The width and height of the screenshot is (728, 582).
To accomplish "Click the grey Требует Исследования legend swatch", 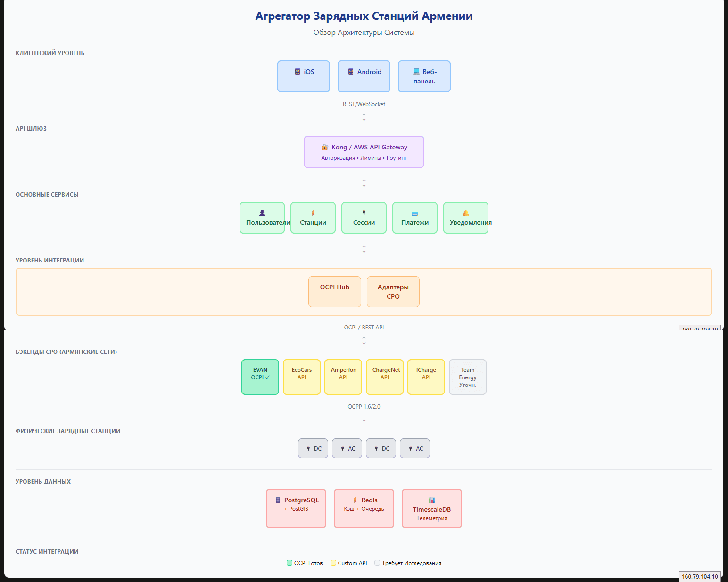I will tap(377, 563).
